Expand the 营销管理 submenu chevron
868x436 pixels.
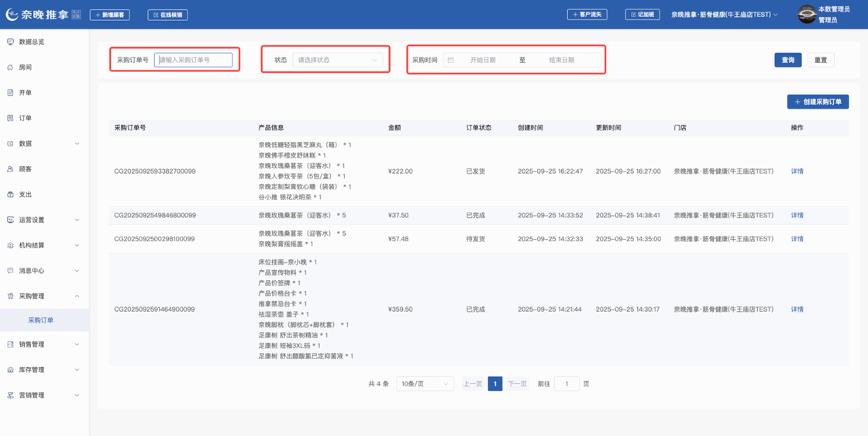pyautogui.click(x=77, y=396)
